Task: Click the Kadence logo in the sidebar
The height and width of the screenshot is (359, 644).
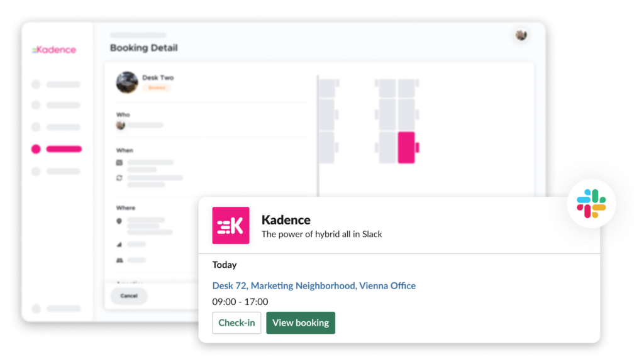Action: 54,50
